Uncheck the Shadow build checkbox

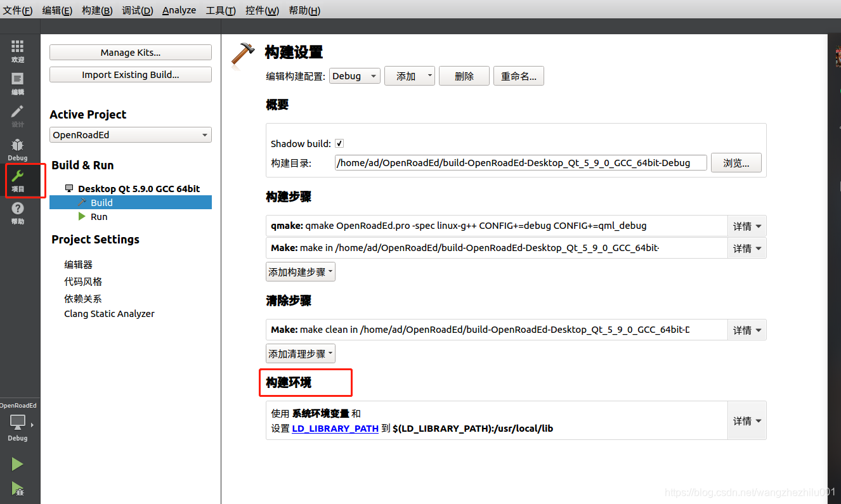point(339,143)
